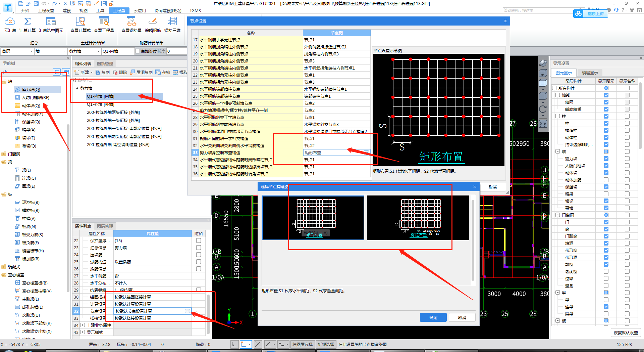Click 取消 in 节点设置 dialog
Image resolution: width=644 pixels, height=352 pixels.
click(492, 187)
